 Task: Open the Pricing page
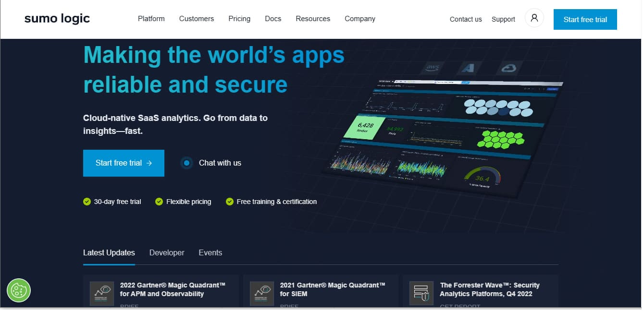click(x=239, y=19)
